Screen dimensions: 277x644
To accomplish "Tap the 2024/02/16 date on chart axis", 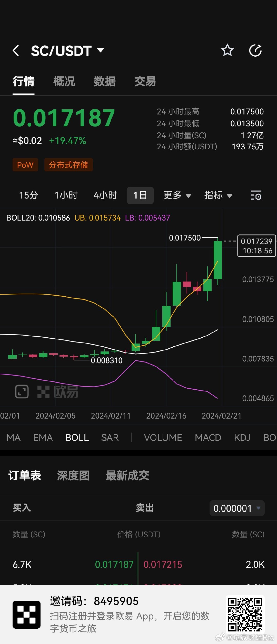I will 166,416.
